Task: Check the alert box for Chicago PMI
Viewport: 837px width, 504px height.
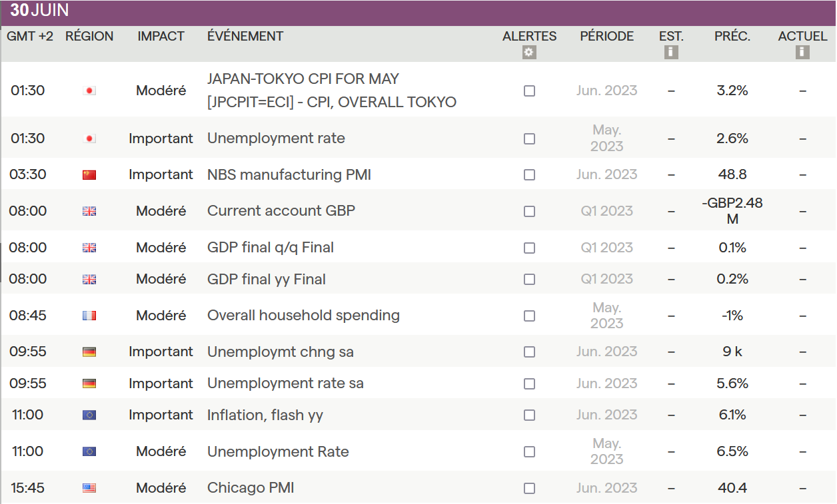Action: [529, 488]
